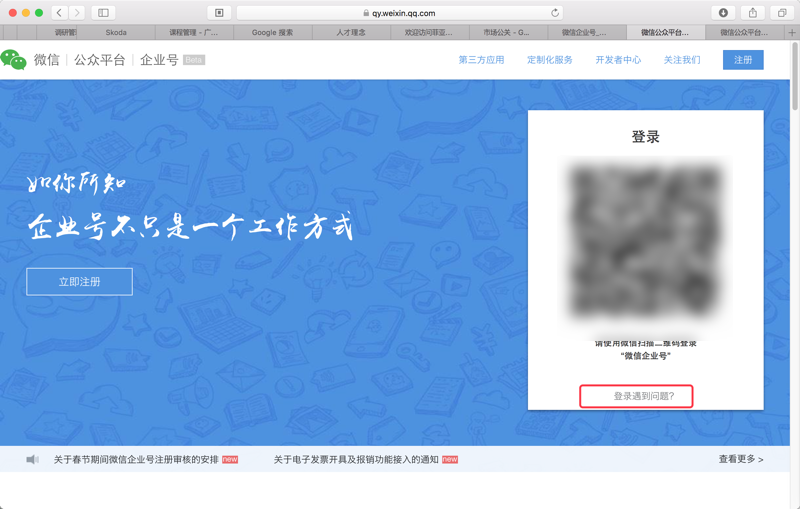Open the 定制化服务 link
This screenshot has width=800, height=509.
pos(549,60)
